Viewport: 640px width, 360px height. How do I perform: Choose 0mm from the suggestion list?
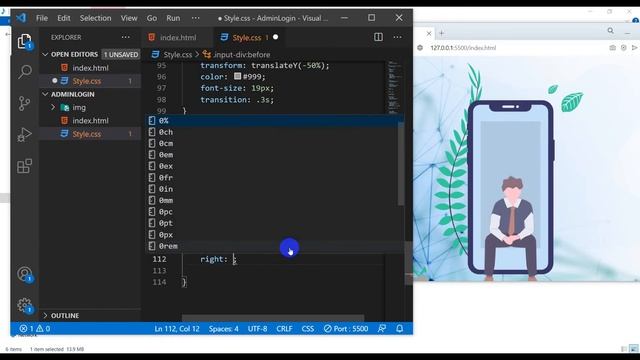point(272,200)
